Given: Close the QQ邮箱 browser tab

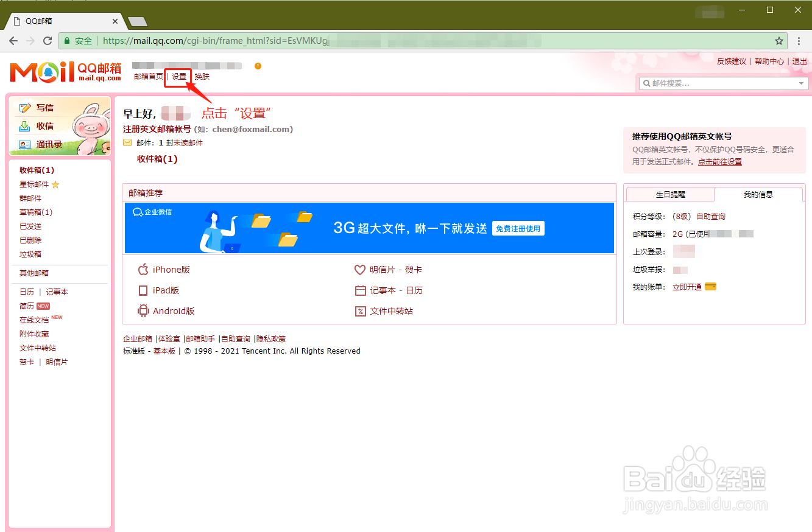Looking at the screenshot, I should coord(115,21).
